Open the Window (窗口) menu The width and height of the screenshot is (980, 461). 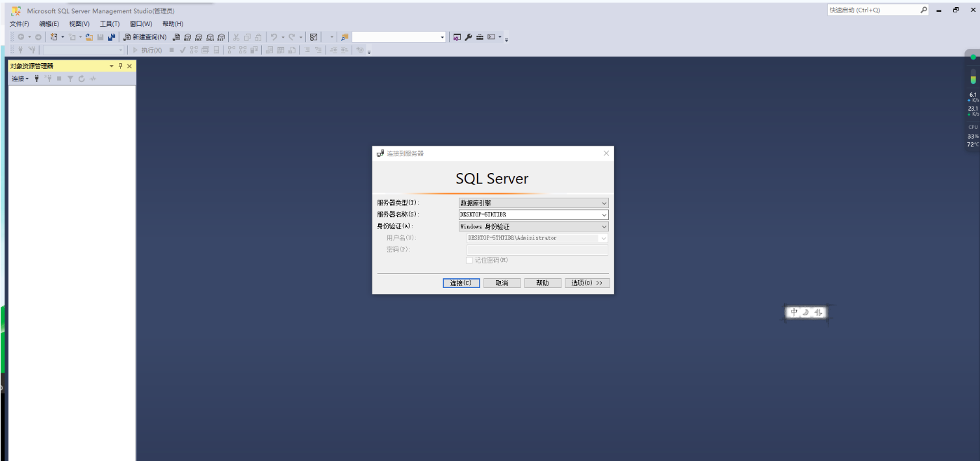click(141, 23)
